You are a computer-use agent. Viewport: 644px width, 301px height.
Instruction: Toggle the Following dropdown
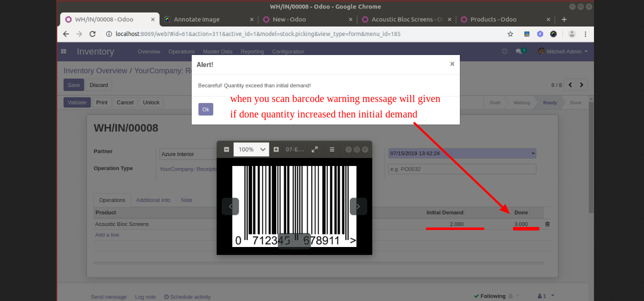[496, 296]
